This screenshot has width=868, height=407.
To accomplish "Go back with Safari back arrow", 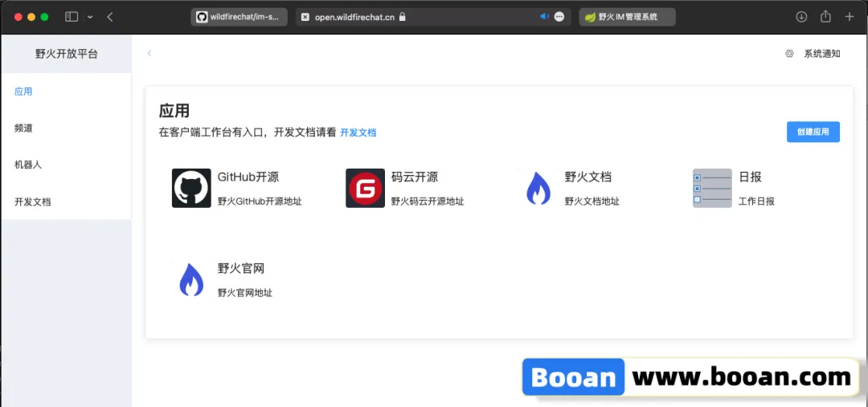I will [109, 17].
